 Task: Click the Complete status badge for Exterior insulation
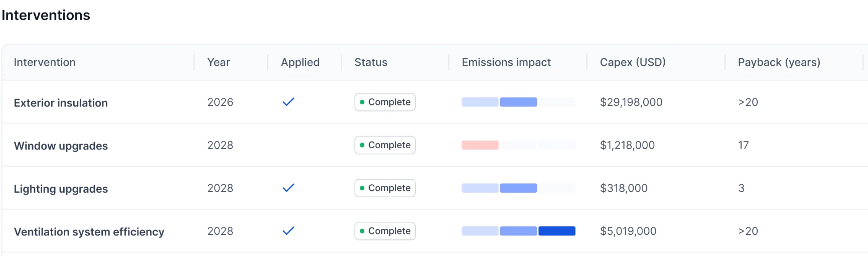click(385, 102)
